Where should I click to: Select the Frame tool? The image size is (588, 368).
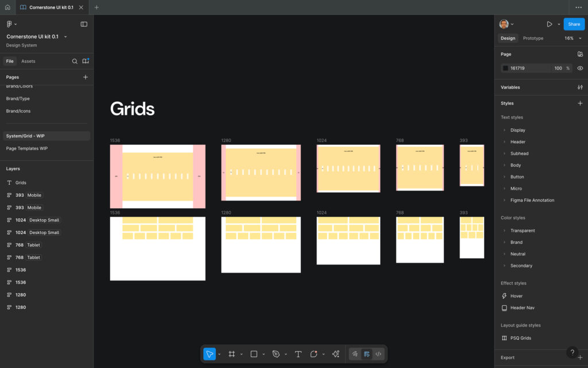click(x=232, y=354)
